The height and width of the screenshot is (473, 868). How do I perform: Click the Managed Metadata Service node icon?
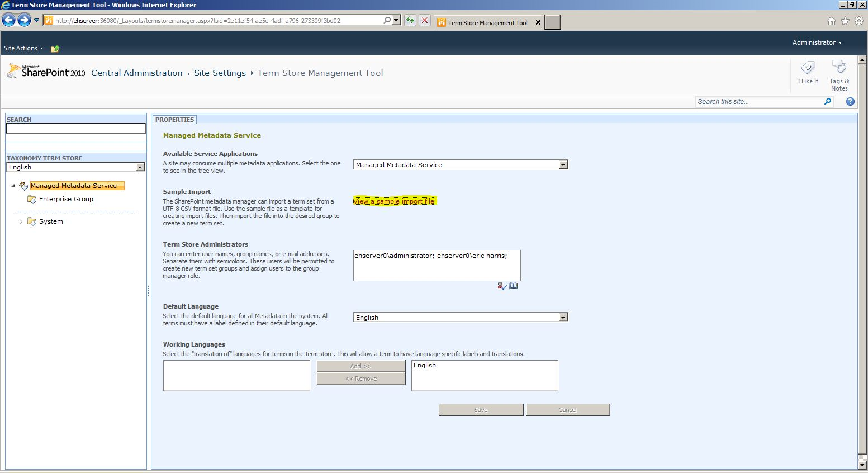click(x=23, y=186)
